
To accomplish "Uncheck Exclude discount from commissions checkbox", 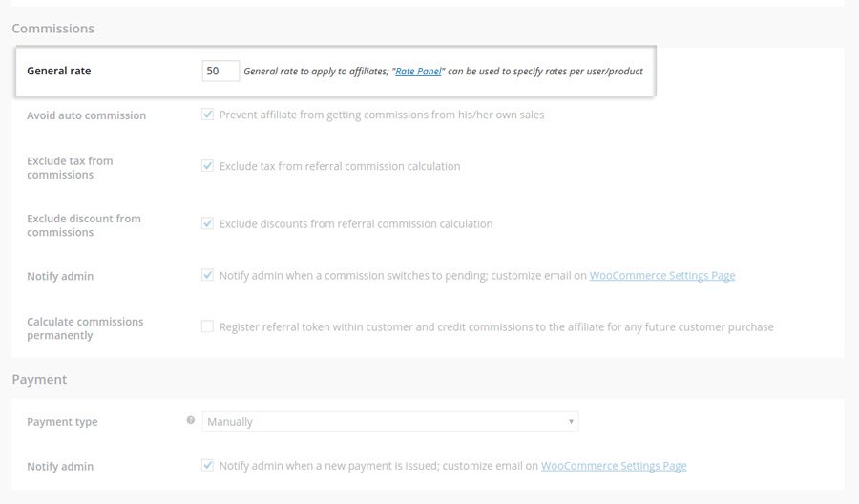I will [207, 223].
